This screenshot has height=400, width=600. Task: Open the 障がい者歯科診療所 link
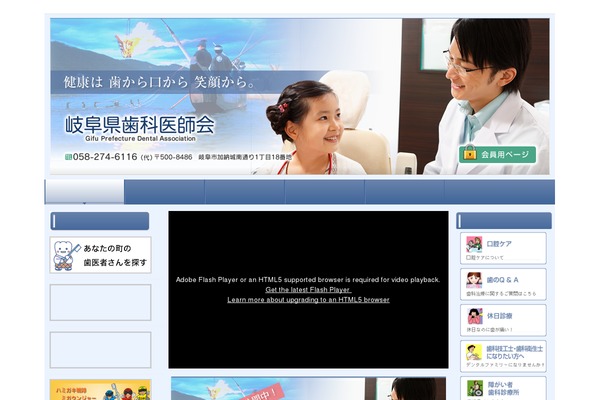pos(503,389)
